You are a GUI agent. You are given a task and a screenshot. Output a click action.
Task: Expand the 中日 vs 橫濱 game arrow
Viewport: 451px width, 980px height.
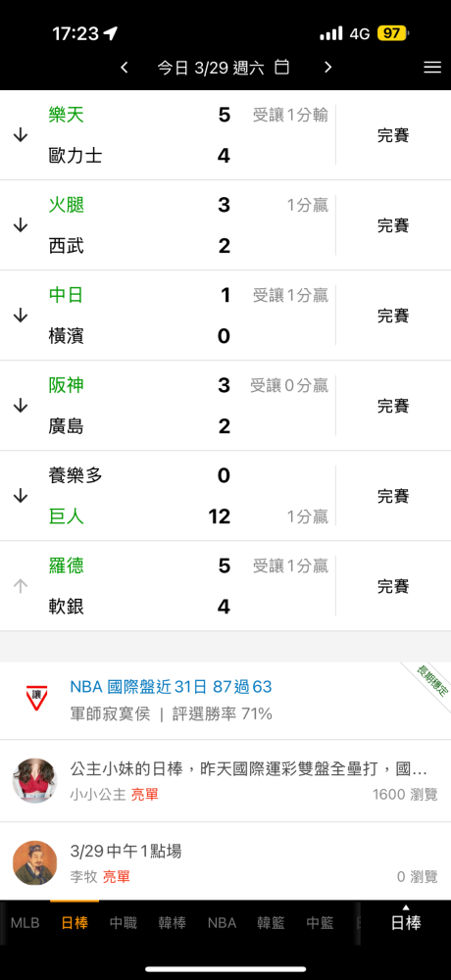(x=21, y=315)
